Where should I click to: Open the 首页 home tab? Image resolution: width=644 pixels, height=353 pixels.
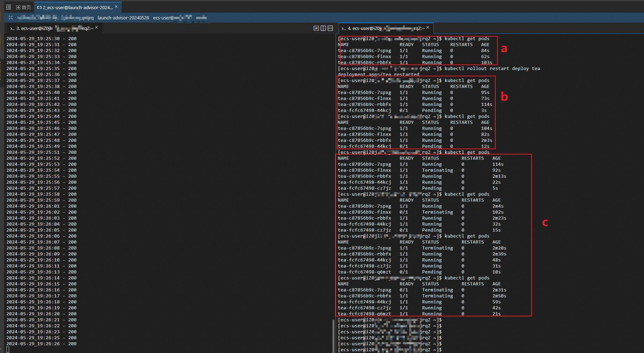tap(24, 7)
